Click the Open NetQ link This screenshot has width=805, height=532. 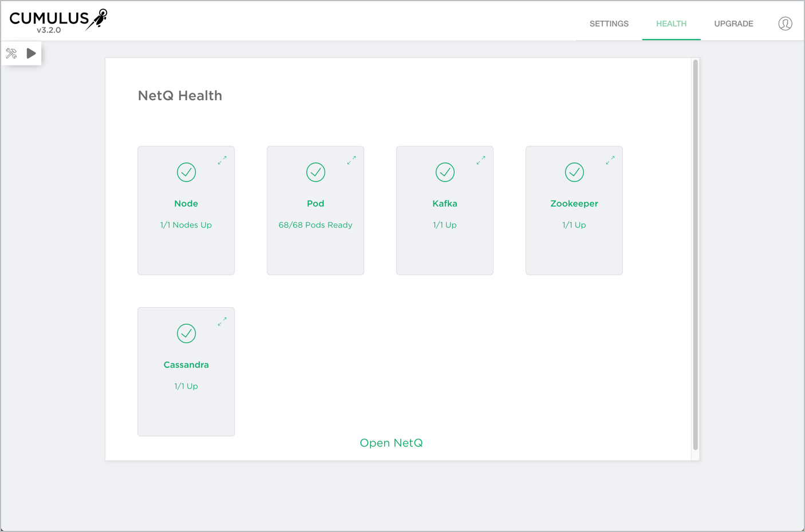pos(391,443)
